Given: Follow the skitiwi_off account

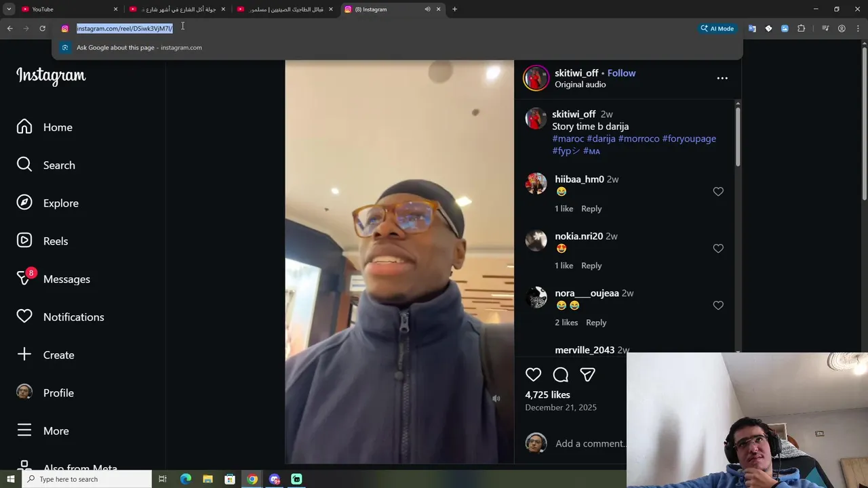Looking at the screenshot, I should 621,73.
